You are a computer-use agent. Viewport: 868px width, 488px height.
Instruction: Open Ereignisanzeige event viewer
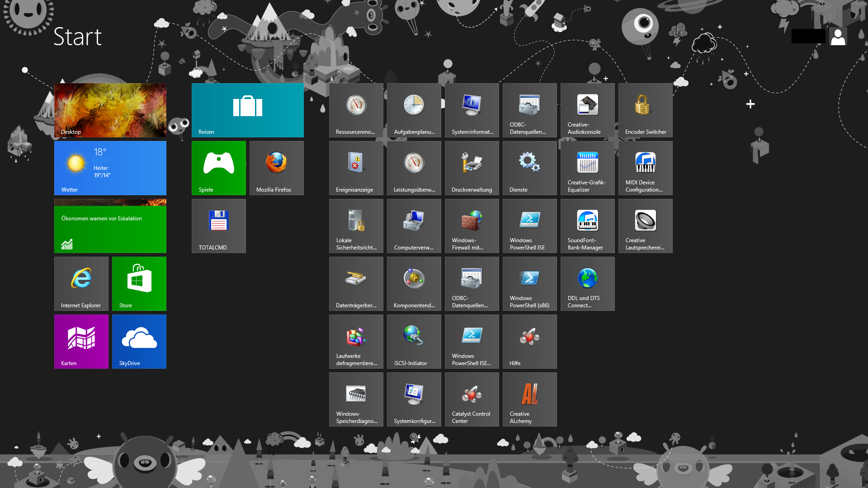356,168
